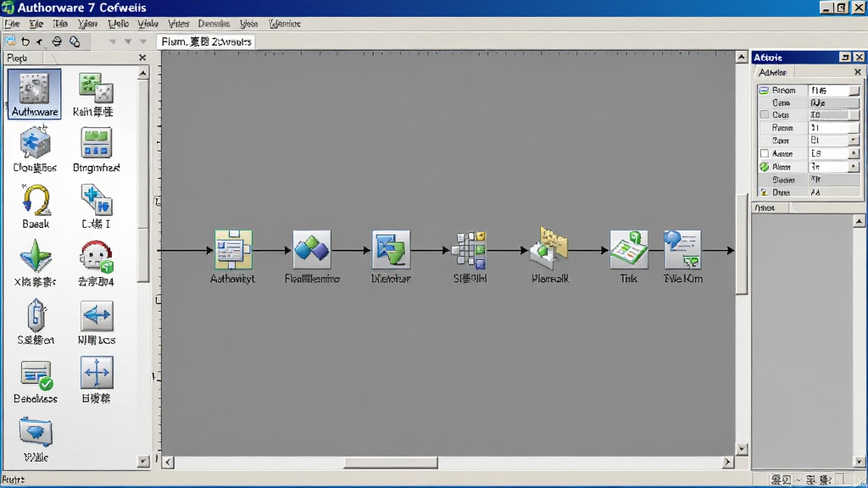The image size is (868, 488).
Task: Open the 'Uelo' menu
Action: [118, 24]
